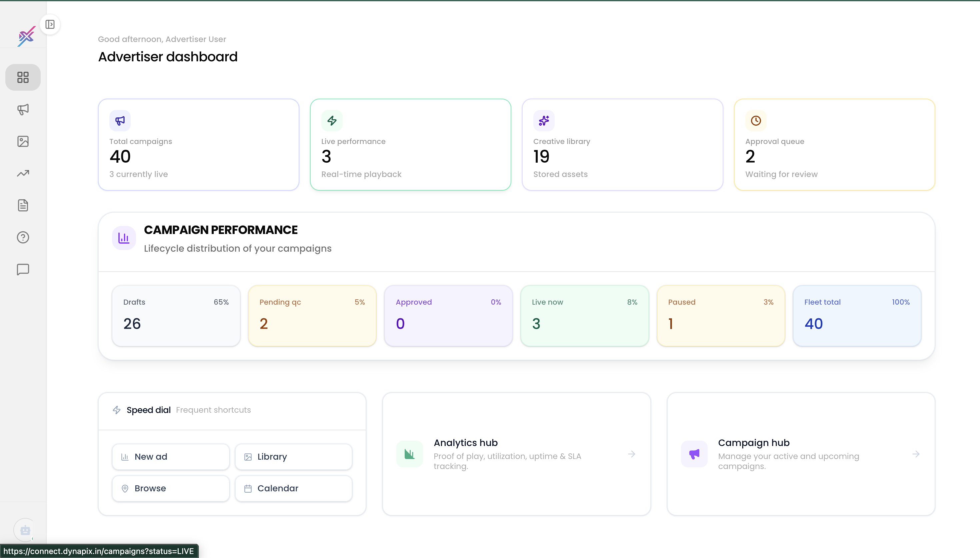Select the Approved 0 status tile

(448, 316)
